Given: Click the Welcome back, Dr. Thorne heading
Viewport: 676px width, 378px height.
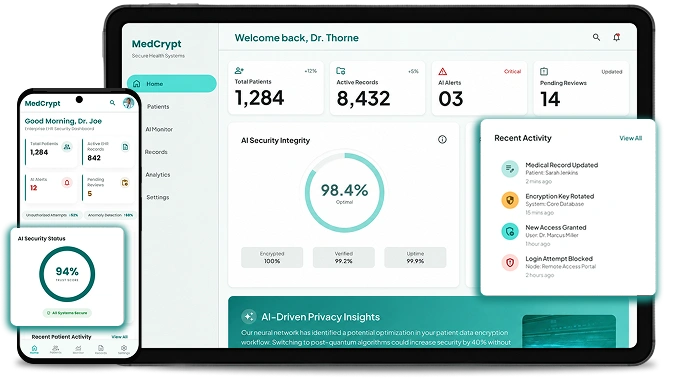Looking at the screenshot, I should [x=297, y=38].
